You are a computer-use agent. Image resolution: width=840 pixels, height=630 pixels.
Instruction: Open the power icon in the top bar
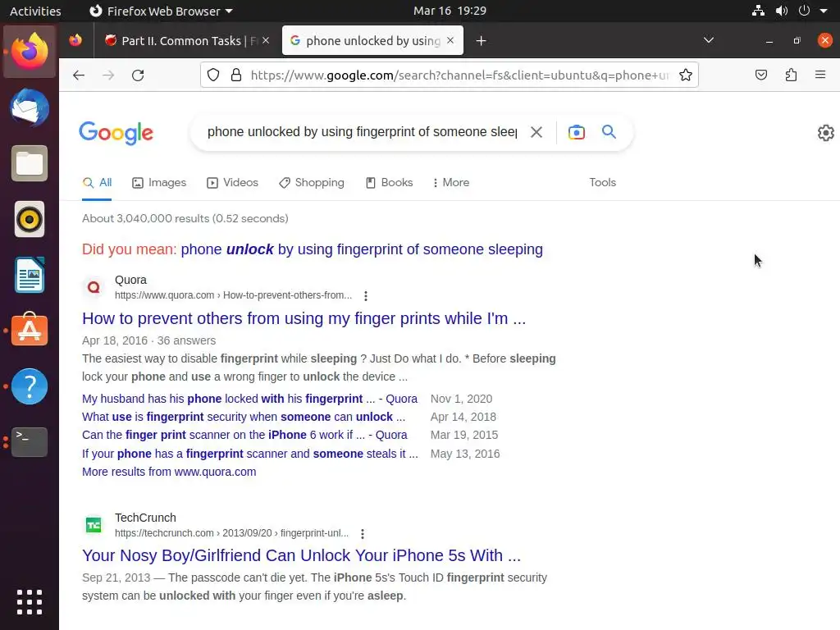(804, 11)
